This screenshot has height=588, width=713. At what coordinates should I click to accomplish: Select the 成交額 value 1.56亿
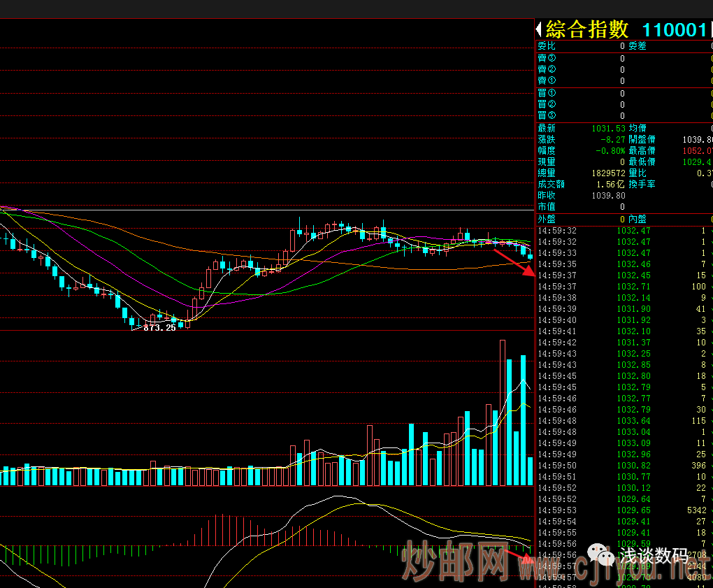coord(610,185)
